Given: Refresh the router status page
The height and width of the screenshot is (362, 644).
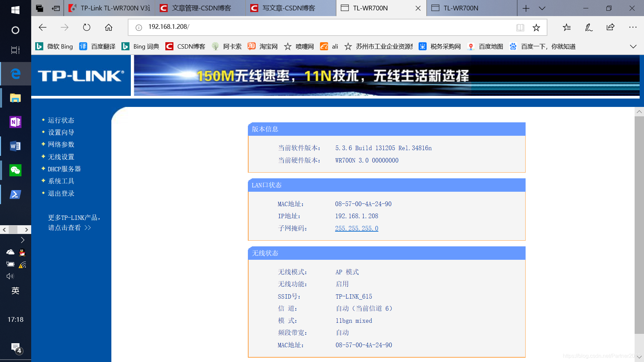Looking at the screenshot, I should tap(87, 27).
